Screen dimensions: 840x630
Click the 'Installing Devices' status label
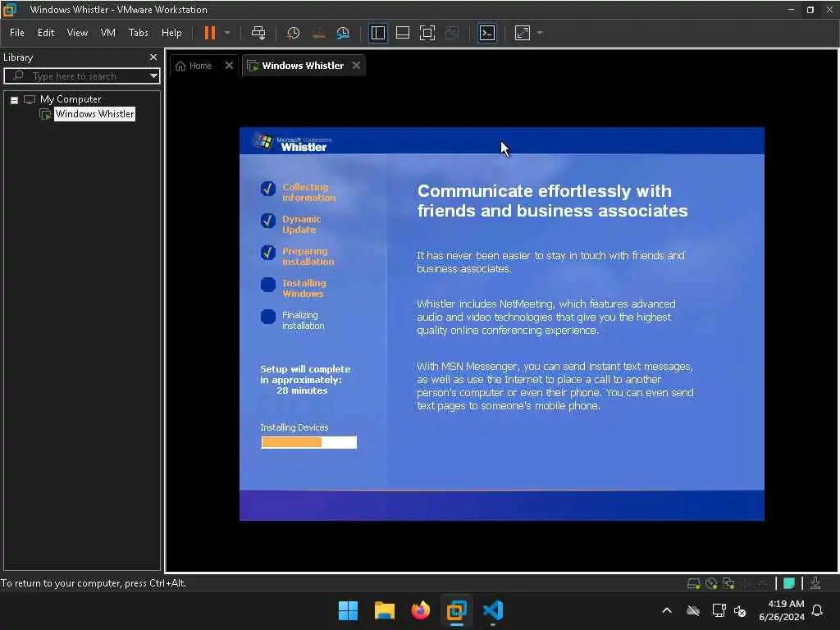coord(294,427)
